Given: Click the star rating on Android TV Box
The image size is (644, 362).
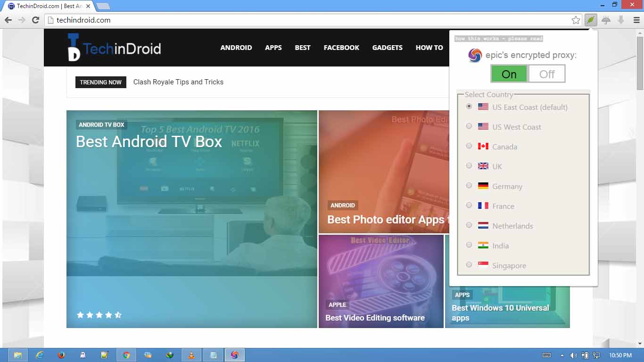Looking at the screenshot, I should pyautogui.click(x=99, y=315).
